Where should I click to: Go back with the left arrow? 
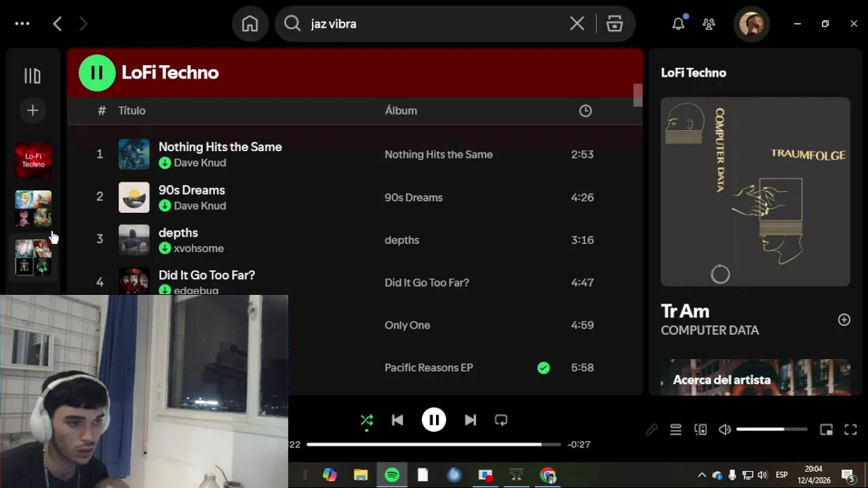pos(58,24)
